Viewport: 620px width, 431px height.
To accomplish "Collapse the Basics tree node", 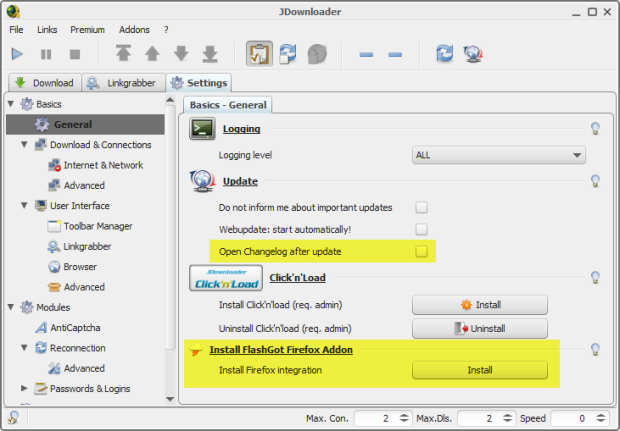I will click(11, 104).
